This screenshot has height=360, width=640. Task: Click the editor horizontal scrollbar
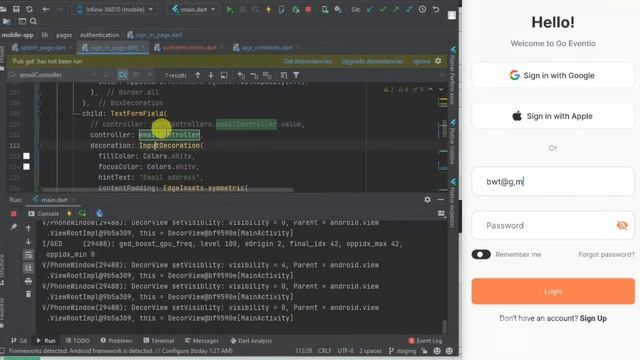(167, 190)
